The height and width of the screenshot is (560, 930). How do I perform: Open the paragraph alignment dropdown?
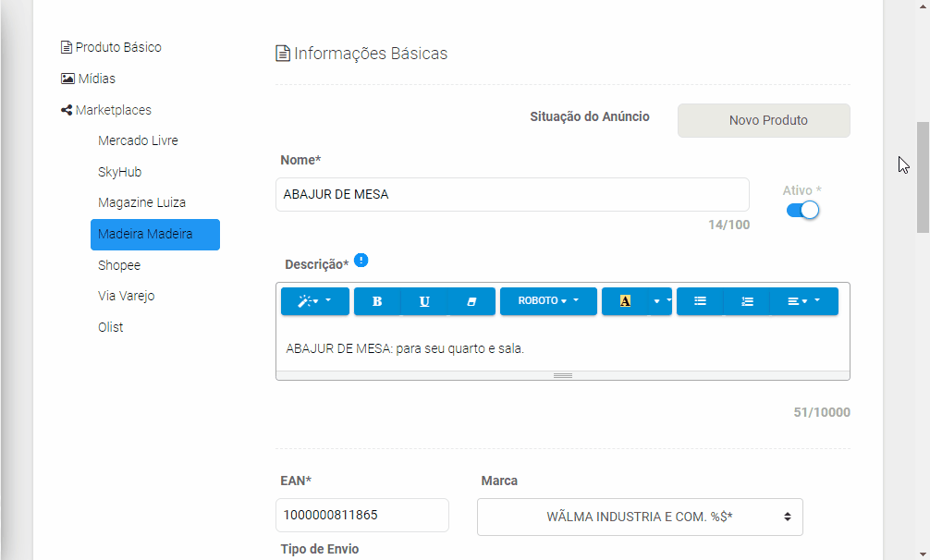pos(803,301)
